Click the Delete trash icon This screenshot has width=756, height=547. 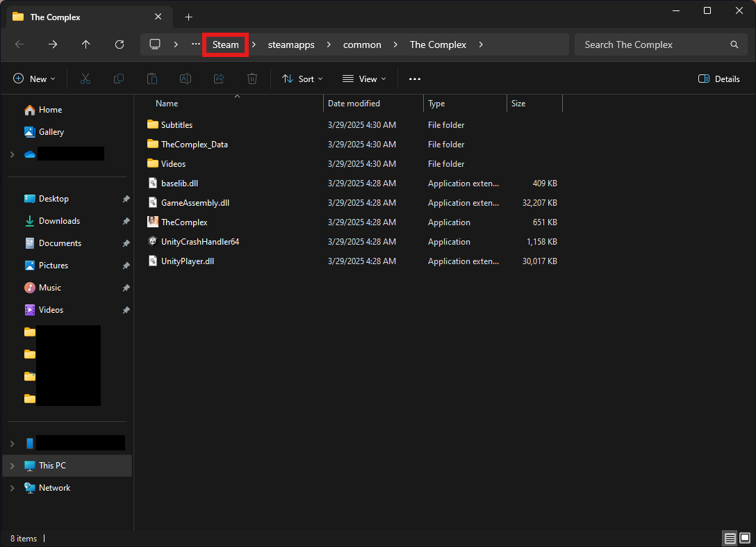pyautogui.click(x=252, y=79)
